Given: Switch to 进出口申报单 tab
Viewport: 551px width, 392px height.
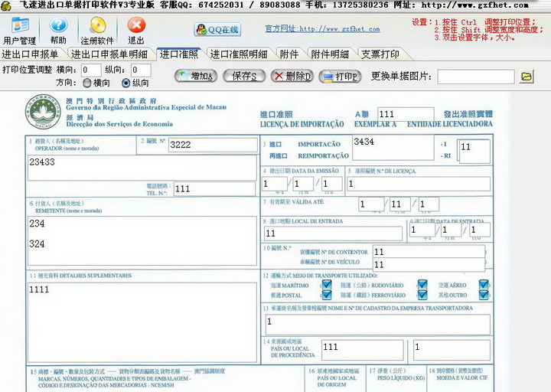Looking at the screenshot, I should (x=30, y=54).
